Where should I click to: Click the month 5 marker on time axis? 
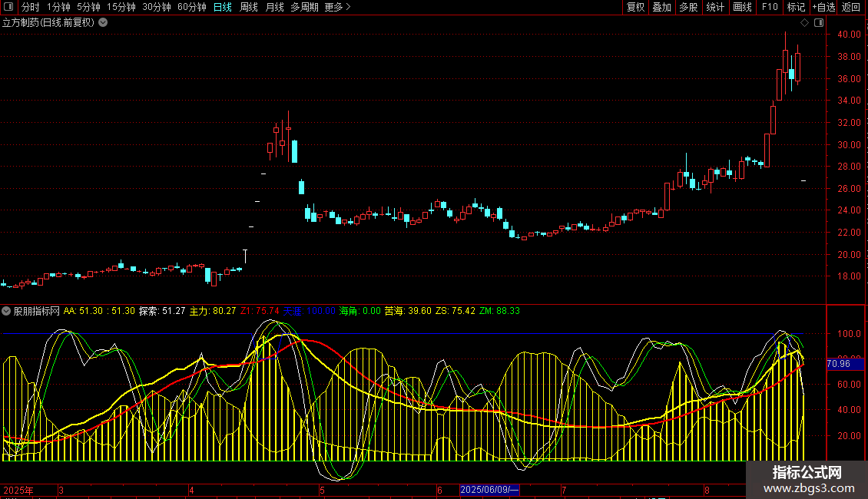tap(322, 490)
